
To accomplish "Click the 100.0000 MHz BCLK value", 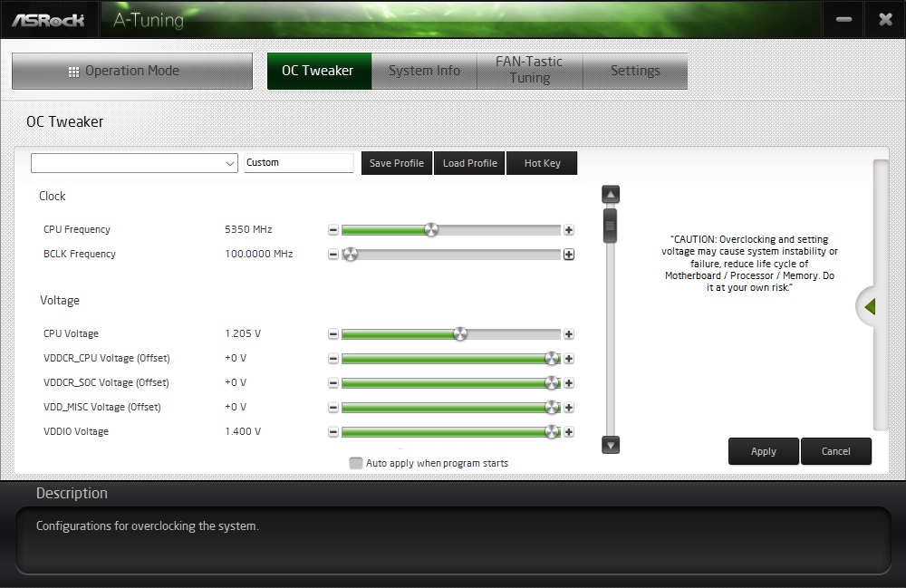I will coord(259,254).
